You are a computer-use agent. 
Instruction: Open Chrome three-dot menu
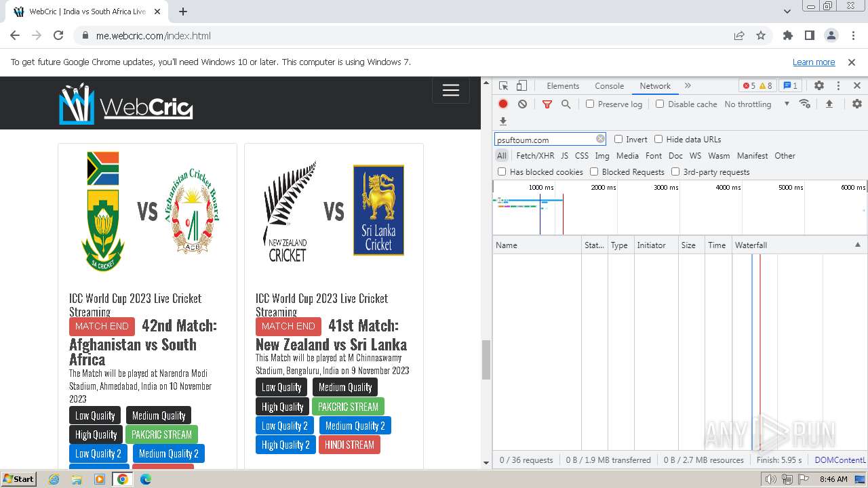point(852,36)
